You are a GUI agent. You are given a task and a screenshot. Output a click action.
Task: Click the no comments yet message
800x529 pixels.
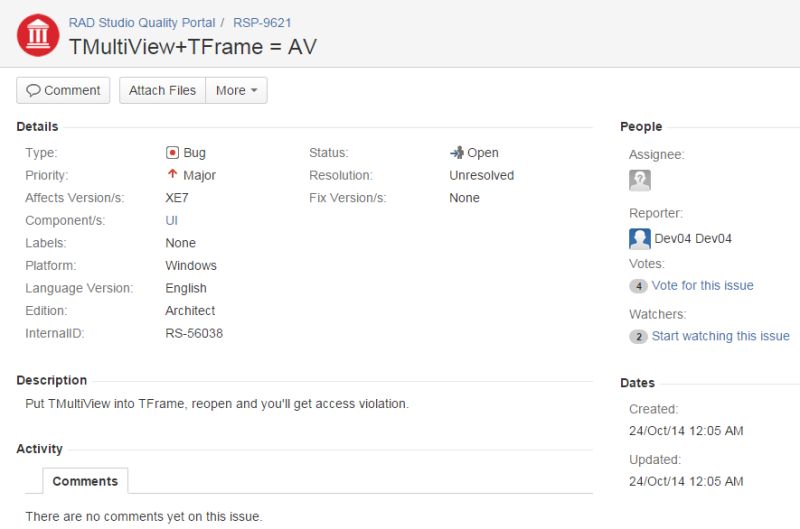pyautogui.click(x=144, y=517)
